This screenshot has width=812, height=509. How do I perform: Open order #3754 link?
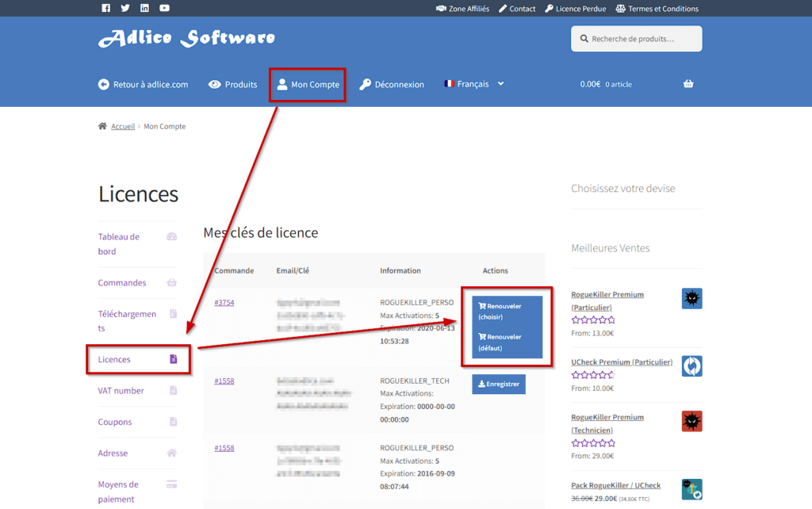(224, 303)
